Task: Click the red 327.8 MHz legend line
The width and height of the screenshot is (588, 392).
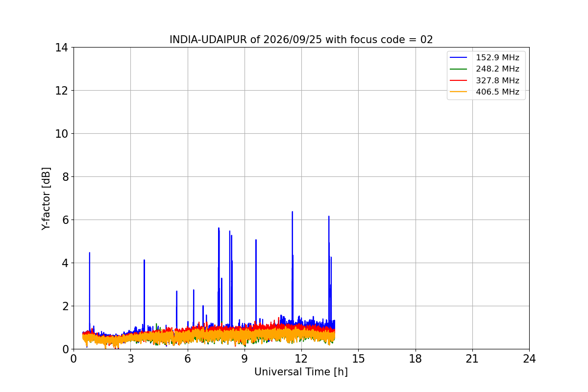Action: [460, 80]
